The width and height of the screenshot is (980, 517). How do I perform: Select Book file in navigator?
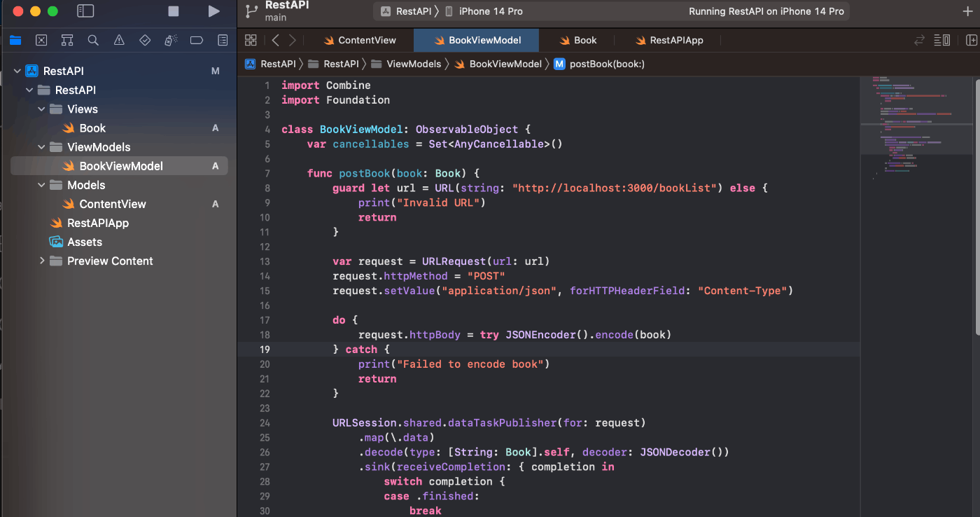coord(119,128)
